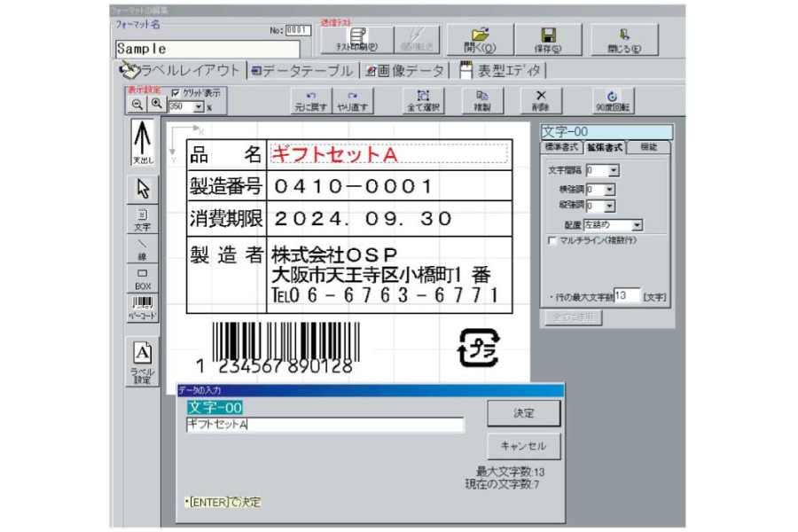Click the 製造番号 label cell
798x532 pixels.
pos(226,186)
